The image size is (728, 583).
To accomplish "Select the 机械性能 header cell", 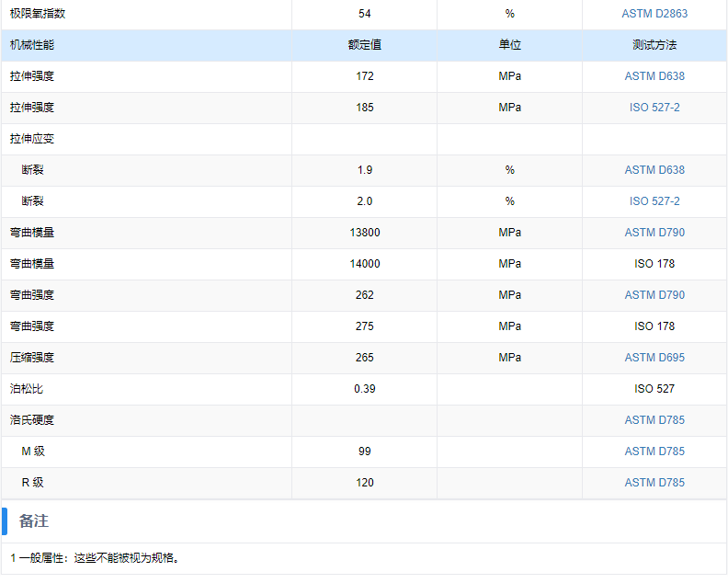I will (32, 45).
